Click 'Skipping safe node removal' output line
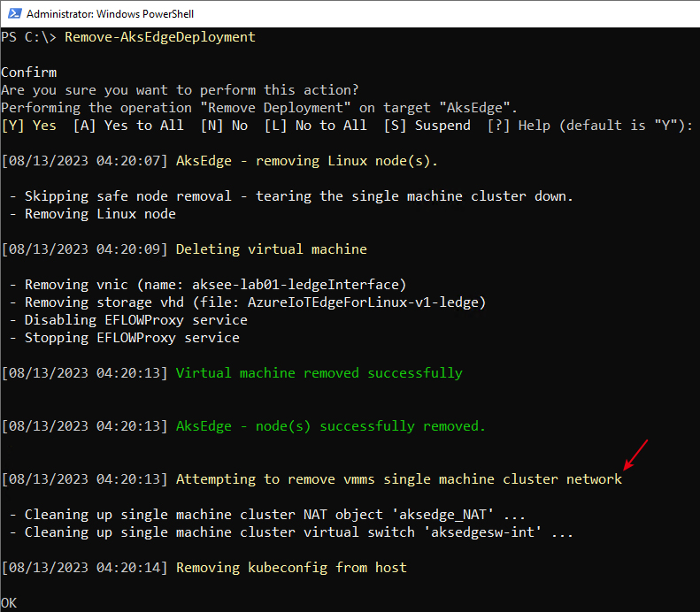Image resolution: width=700 pixels, height=612 pixels. [291, 196]
